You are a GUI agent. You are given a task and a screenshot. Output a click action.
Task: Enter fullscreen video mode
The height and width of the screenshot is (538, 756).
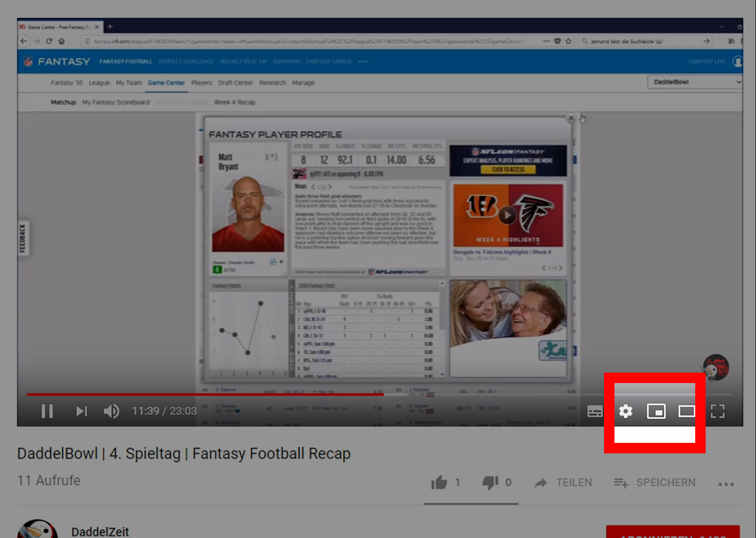point(717,411)
